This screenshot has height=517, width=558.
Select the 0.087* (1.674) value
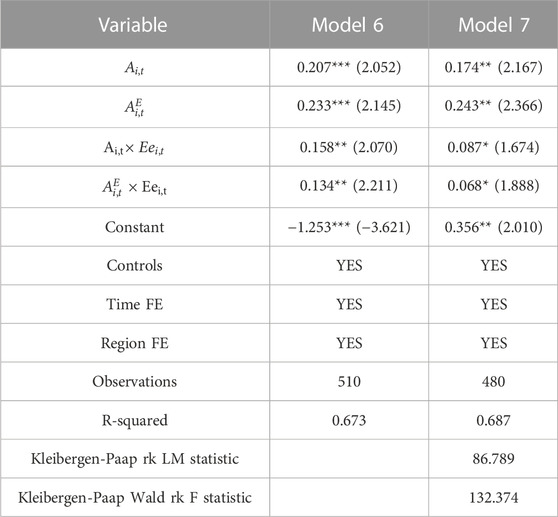[x=494, y=147]
